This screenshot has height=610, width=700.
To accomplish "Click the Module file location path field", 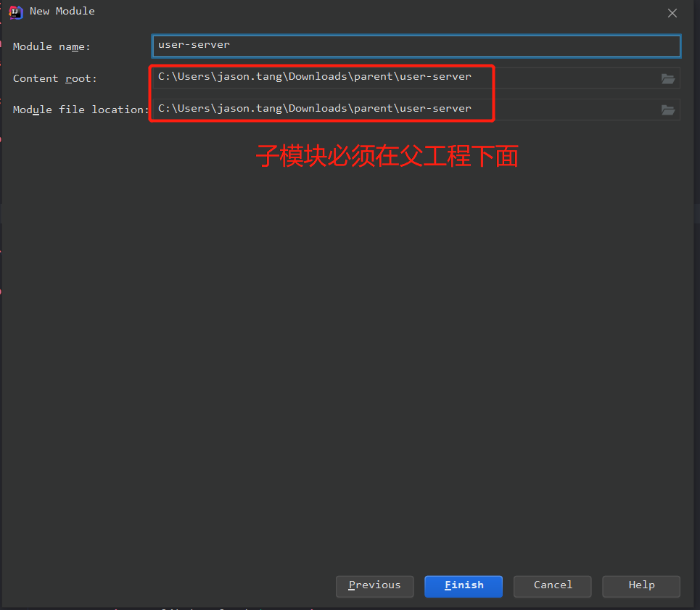I will [x=416, y=110].
